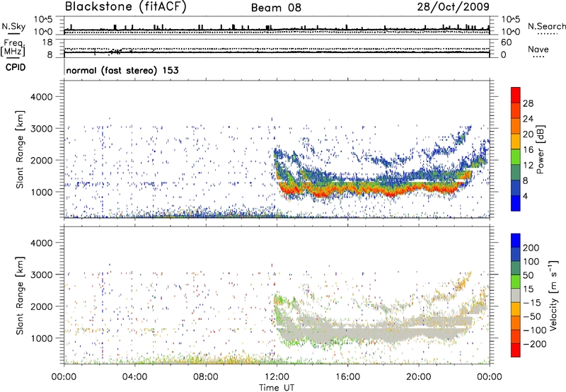Screen dimensions: 566x392
Task: Click the 'Blackstone (fitACF)' title text
Action: pos(126,6)
